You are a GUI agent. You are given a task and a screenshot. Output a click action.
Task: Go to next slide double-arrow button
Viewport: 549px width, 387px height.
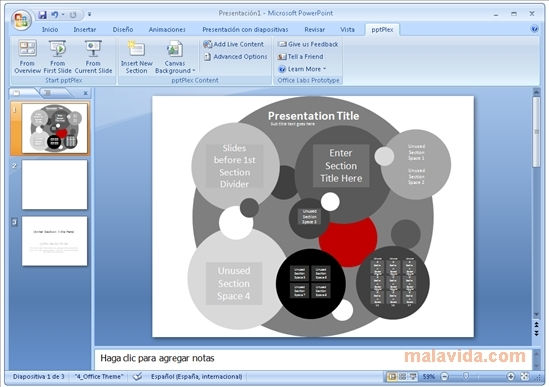click(x=536, y=333)
